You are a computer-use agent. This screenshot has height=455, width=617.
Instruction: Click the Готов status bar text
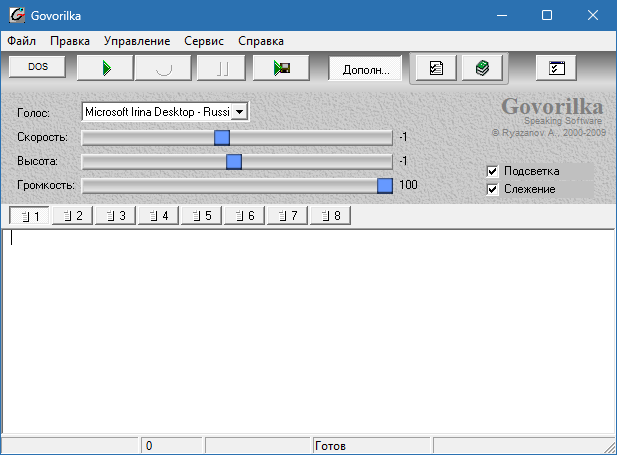(x=330, y=446)
